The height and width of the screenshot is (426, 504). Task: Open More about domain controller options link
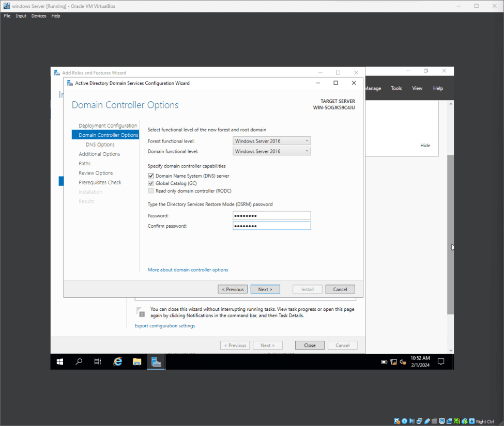click(188, 270)
